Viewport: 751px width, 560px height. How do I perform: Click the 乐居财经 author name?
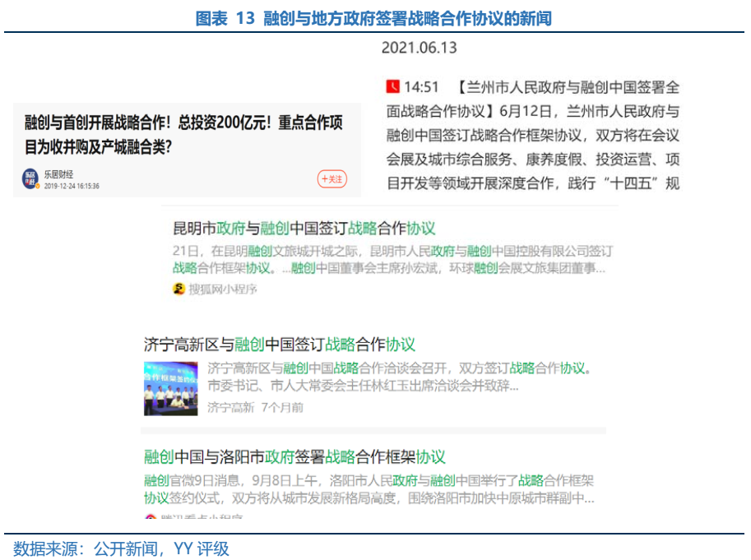[x=59, y=174]
